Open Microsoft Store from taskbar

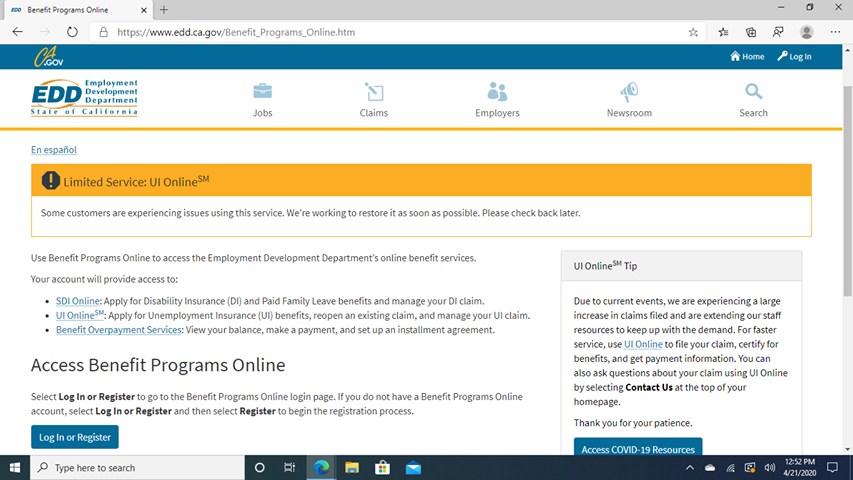[382, 467]
